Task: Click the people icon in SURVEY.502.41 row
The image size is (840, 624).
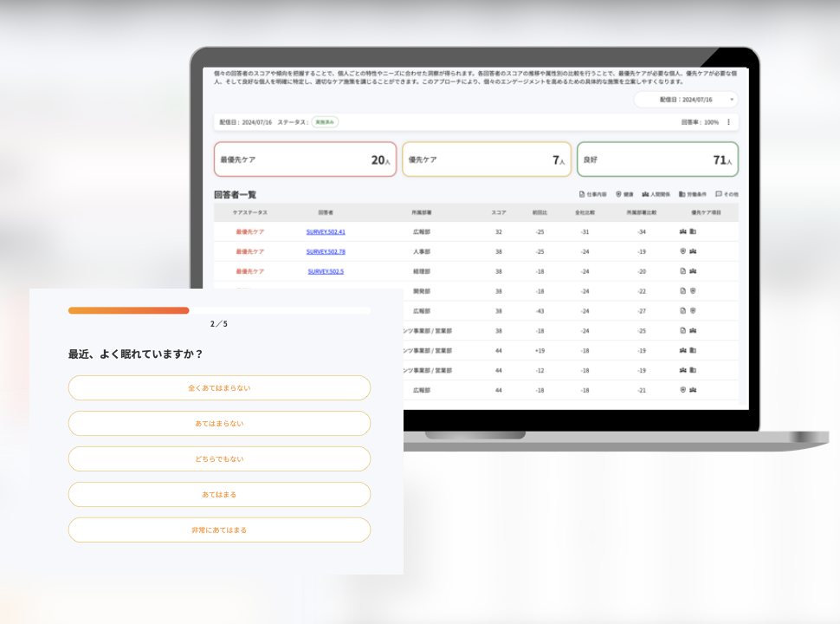Action: [x=683, y=231]
